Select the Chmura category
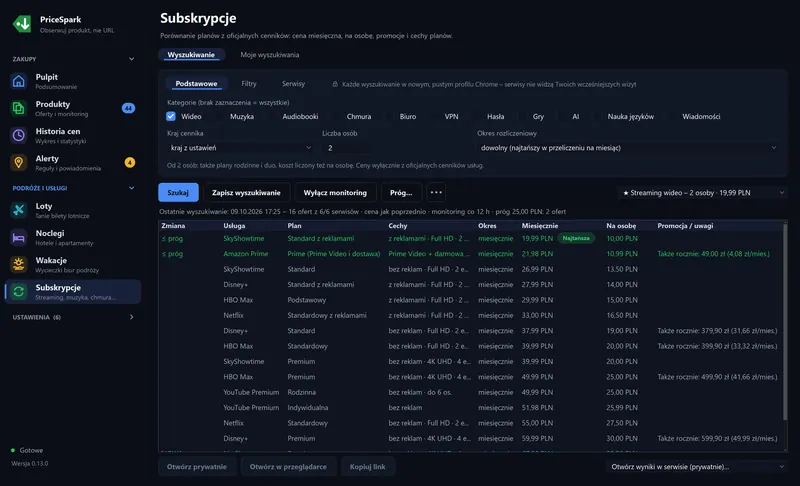The width and height of the screenshot is (800, 486). click(359, 116)
